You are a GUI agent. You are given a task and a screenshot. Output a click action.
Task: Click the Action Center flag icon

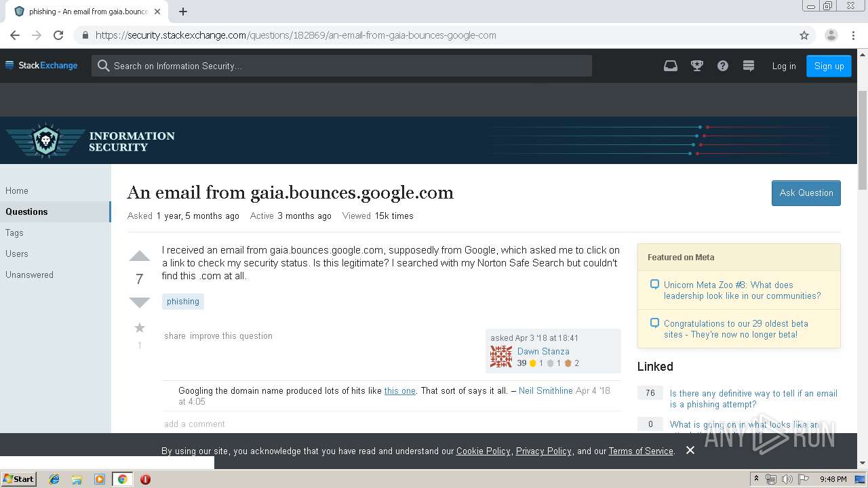tap(804, 479)
